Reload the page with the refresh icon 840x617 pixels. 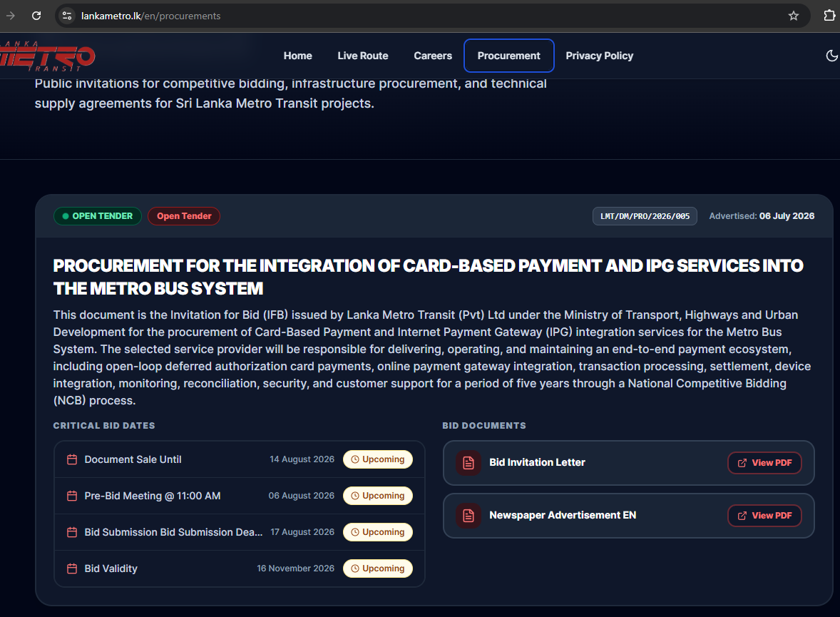pos(36,16)
